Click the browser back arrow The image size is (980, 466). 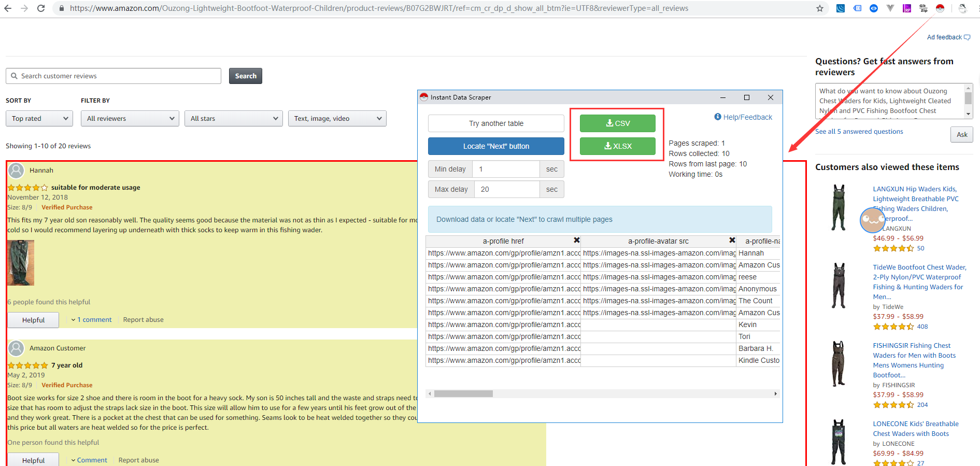[8, 8]
